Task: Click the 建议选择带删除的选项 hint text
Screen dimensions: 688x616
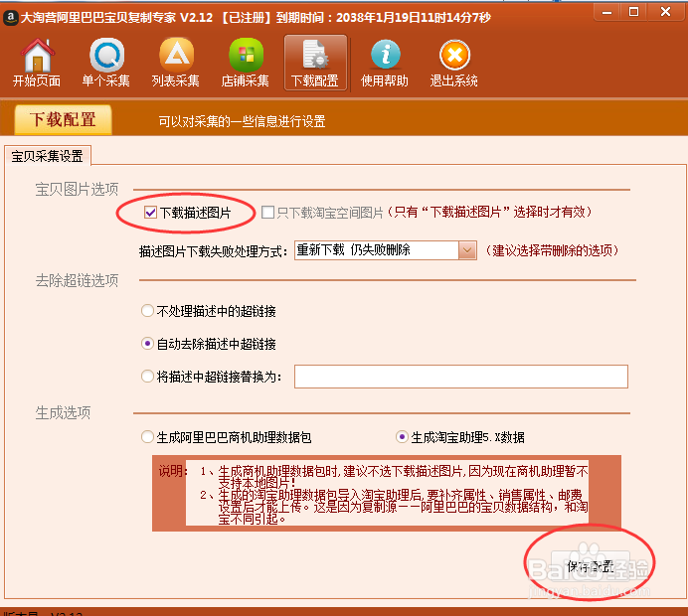Action: click(553, 250)
